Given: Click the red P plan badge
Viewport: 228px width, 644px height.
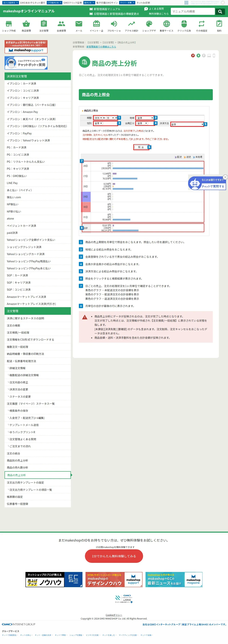Looking at the screenshot, I should coord(193,56).
